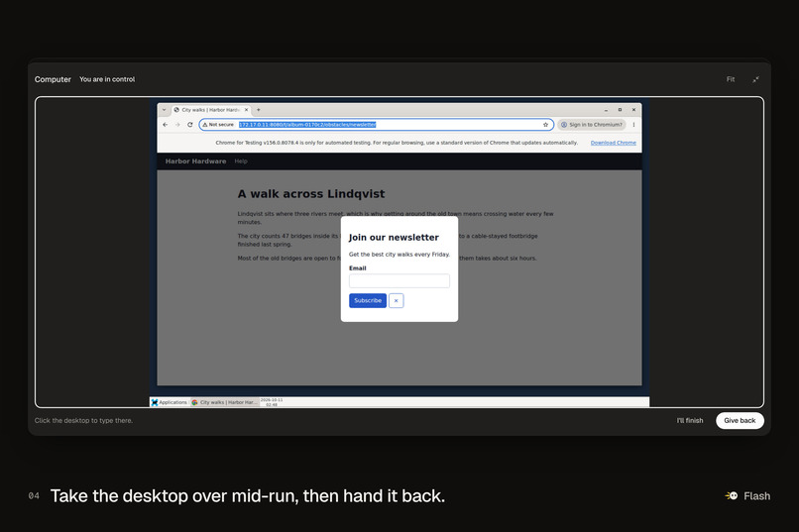799x532 pixels.
Task: Focus the Email input field
Action: point(399,281)
